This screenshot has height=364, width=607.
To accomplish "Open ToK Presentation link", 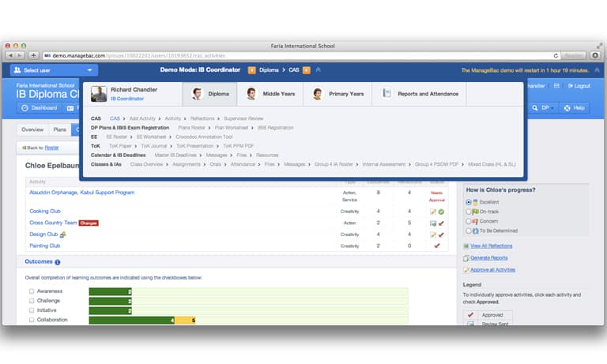I will click(194, 146).
